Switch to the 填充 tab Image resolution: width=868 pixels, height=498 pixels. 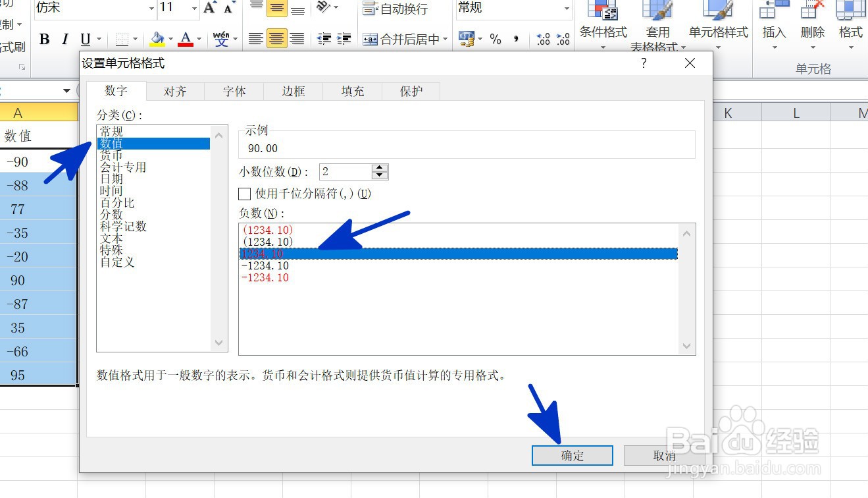(x=353, y=92)
